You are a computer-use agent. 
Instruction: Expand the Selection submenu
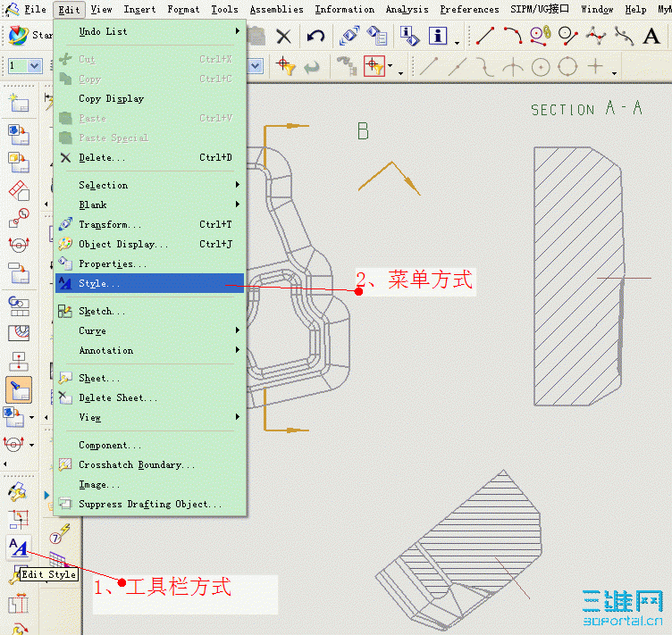point(238,185)
